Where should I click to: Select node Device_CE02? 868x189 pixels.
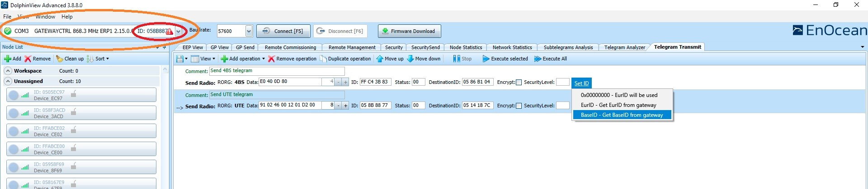tap(81, 131)
